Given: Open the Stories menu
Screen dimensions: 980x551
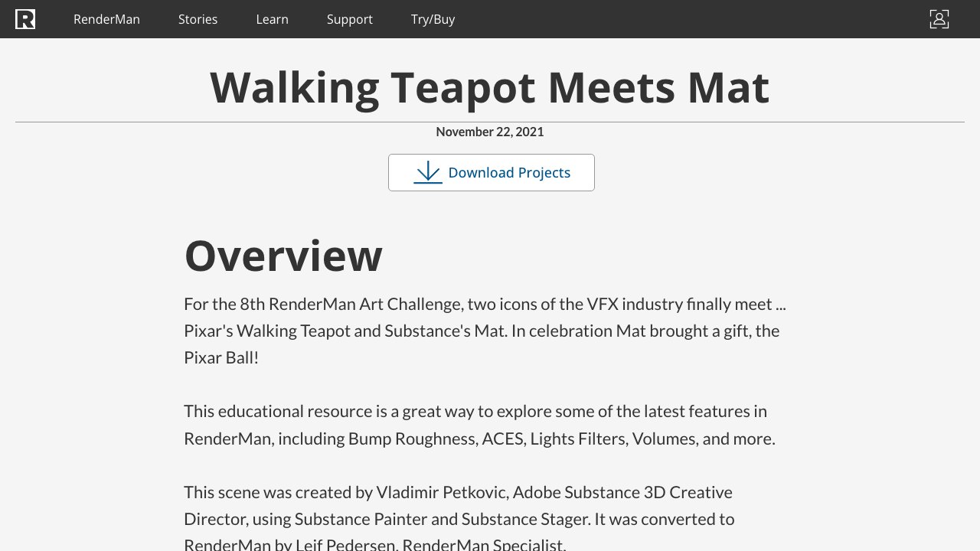Looking at the screenshot, I should [x=198, y=19].
